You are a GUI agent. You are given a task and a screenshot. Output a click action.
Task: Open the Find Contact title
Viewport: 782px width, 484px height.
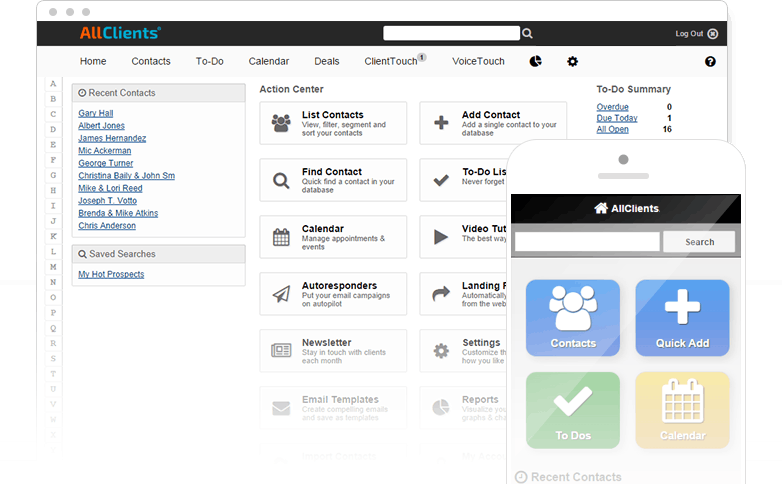[x=332, y=172]
